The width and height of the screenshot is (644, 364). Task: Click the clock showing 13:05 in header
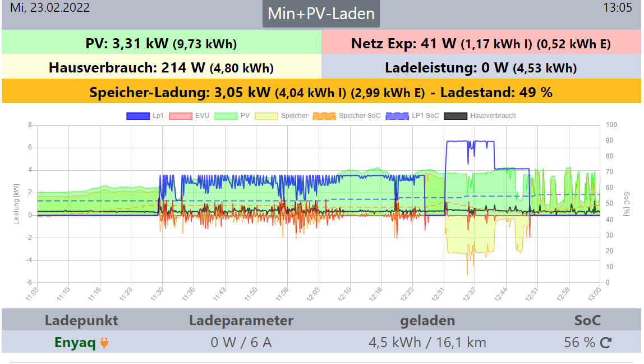click(x=617, y=8)
